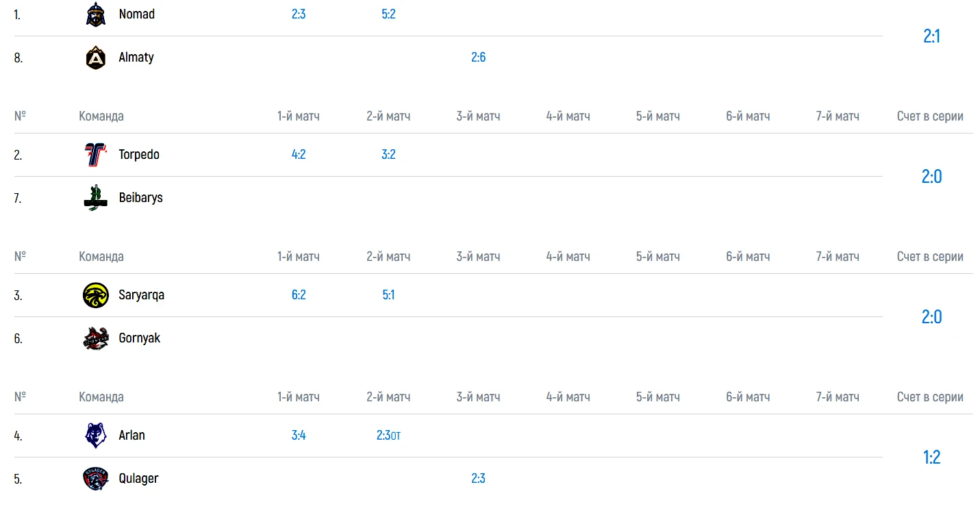Open Arlan overtime match score 2:3

[388, 436]
